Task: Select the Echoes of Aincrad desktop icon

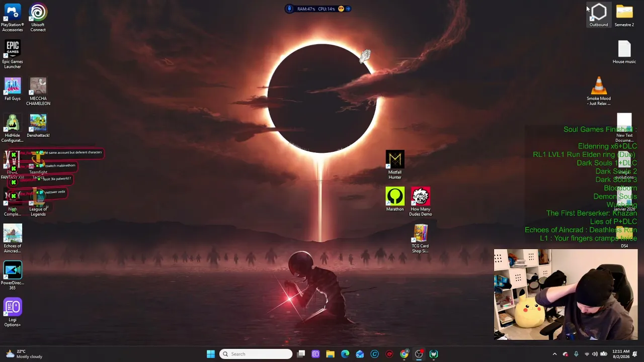Action: pyautogui.click(x=13, y=239)
